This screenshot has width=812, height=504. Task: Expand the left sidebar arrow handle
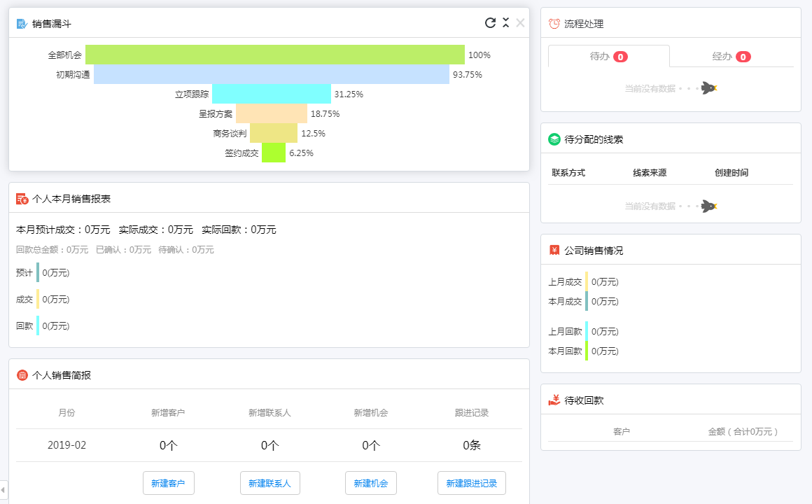3,489
